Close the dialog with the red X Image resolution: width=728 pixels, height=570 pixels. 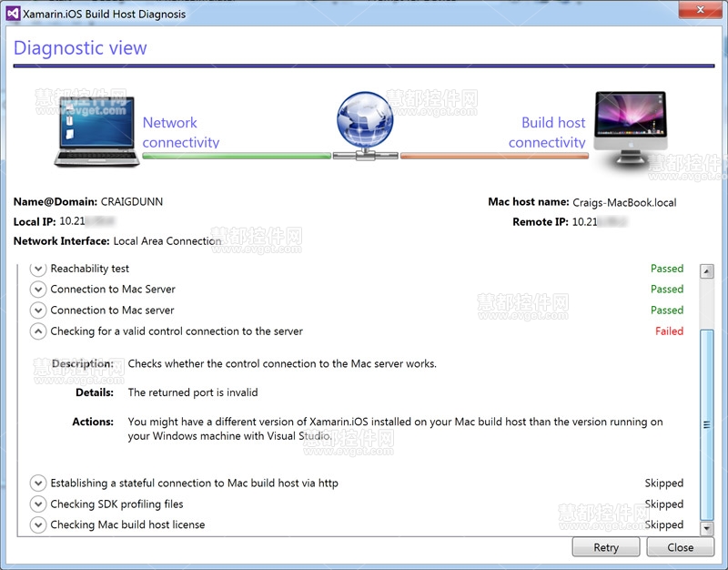coord(701,9)
